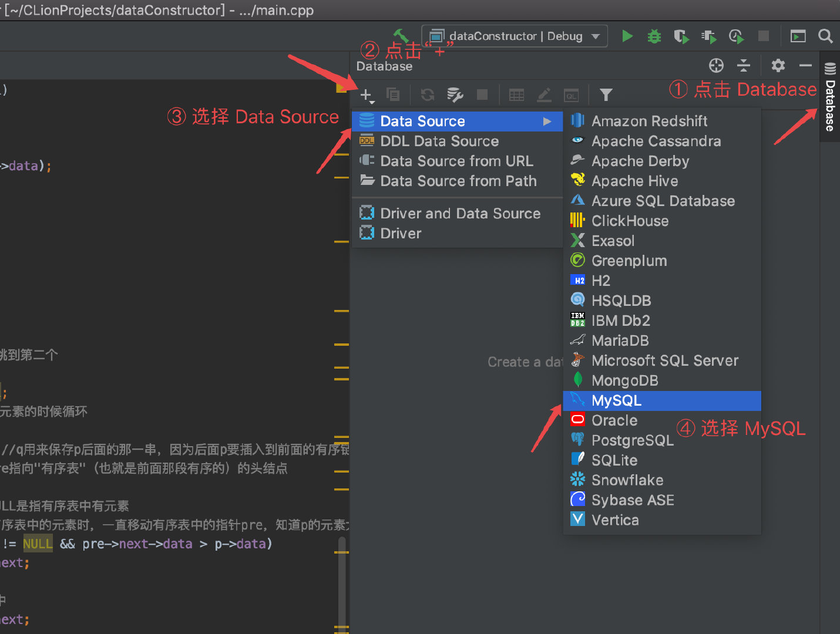
Task: Choose Driver and Data Source
Action: tap(457, 214)
